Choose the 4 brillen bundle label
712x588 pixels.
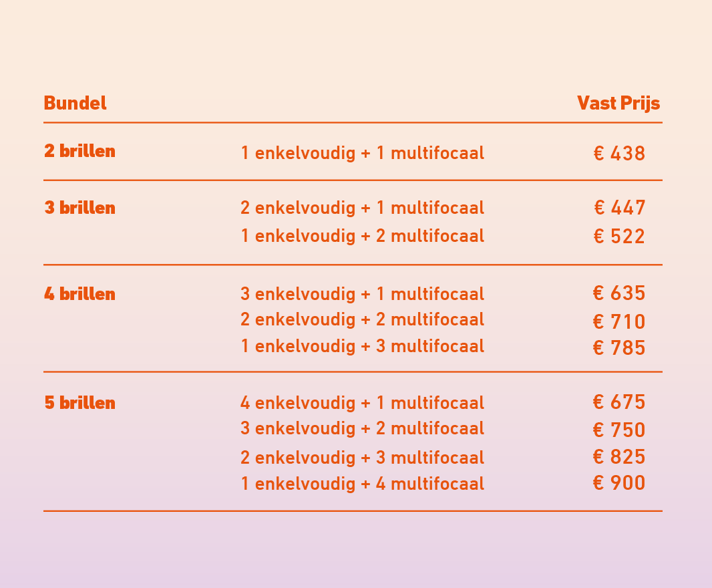click(x=79, y=295)
